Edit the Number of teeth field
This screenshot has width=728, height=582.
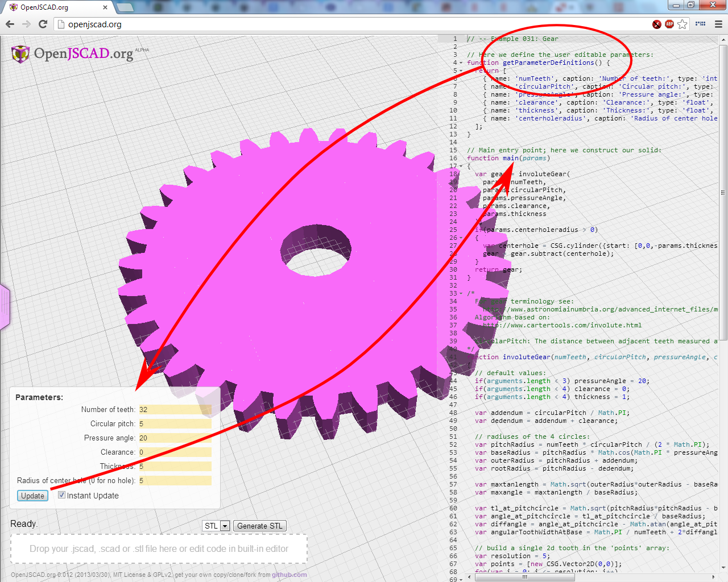click(175, 409)
